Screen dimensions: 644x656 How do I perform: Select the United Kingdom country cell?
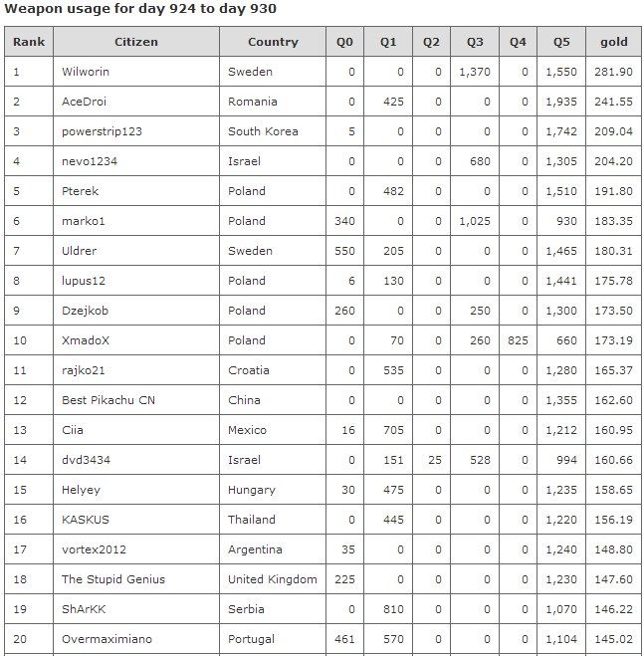273,579
